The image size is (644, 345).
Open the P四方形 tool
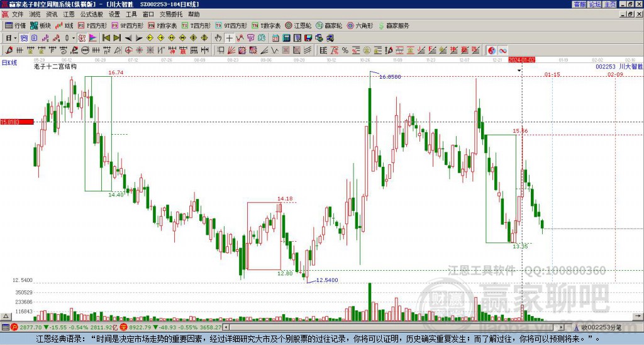(x=92, y=25)
